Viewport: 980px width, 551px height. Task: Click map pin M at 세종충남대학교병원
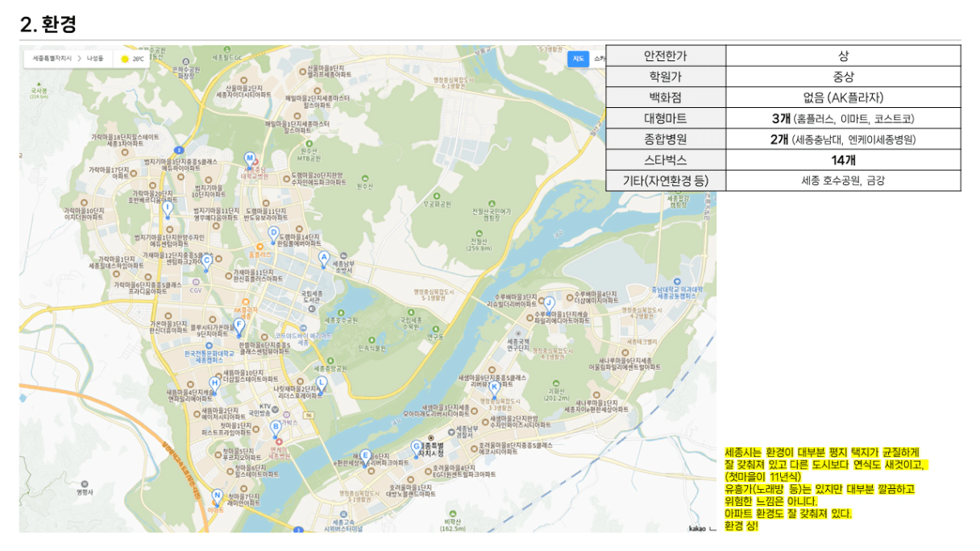[250, 159]
